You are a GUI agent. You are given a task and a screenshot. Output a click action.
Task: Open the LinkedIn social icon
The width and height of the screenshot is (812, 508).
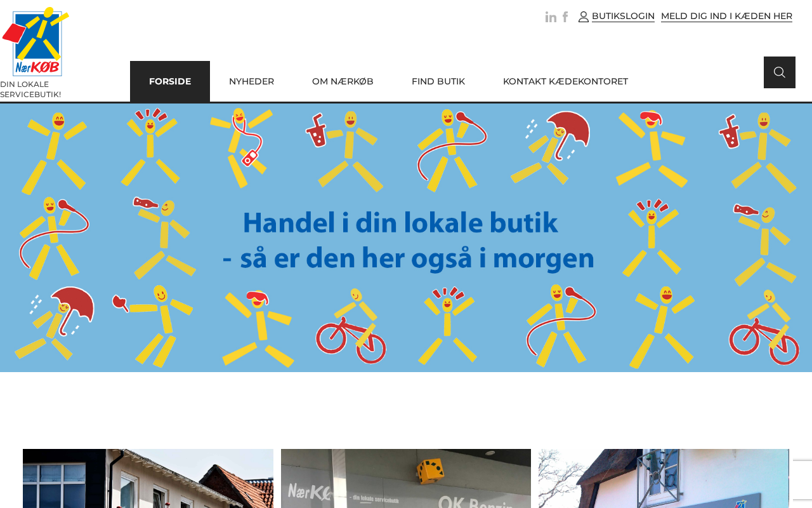(x=551, y=17)
